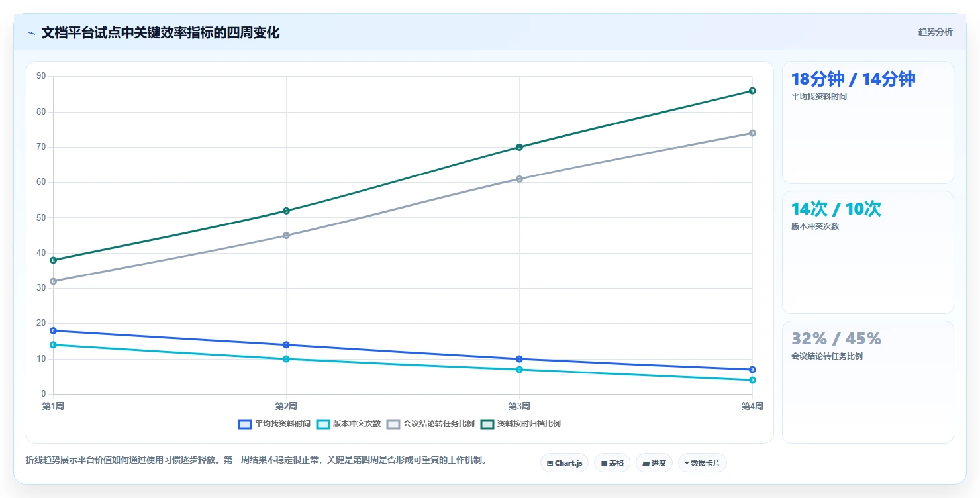
Task: Click 版本冲突次数 data point at 第1周
Action: click(x=54, y=345)
